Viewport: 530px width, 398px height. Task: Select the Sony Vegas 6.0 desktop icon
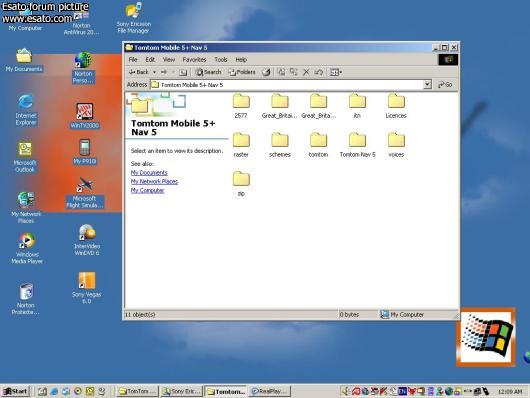pyautogui.click(x=87, y=288)
